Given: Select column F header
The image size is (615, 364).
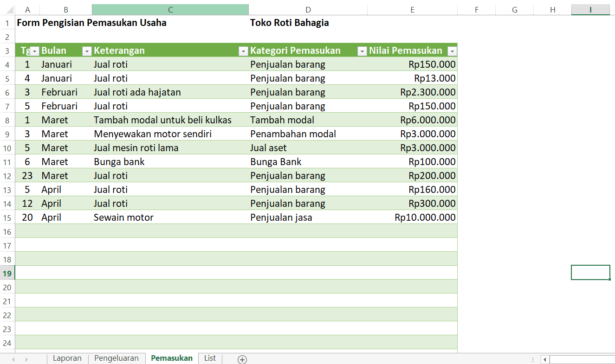Looking at the screenshot, I should pyautogui.click(x=476, y=10).
